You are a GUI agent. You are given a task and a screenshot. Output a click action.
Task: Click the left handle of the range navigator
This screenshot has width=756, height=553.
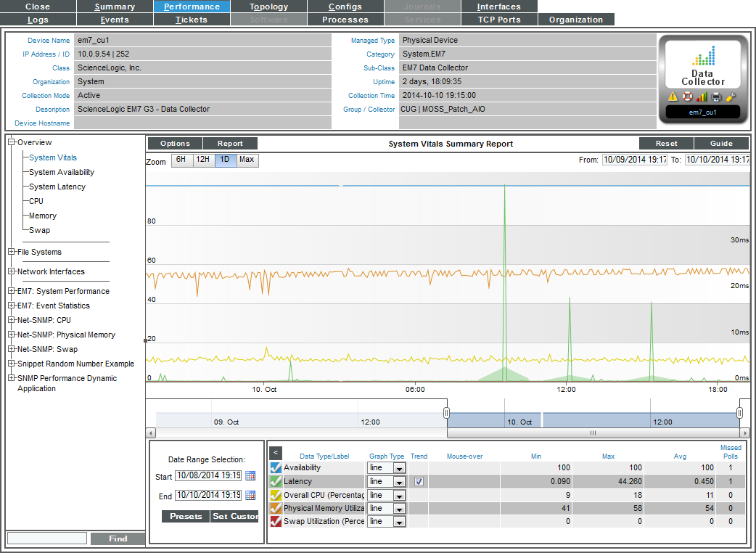click(446, 413)
